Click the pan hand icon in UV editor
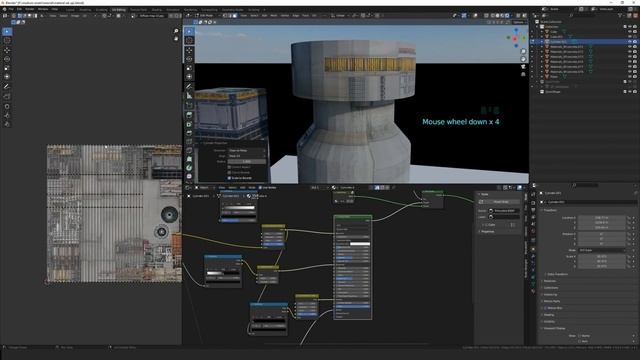 coord(176,38)
